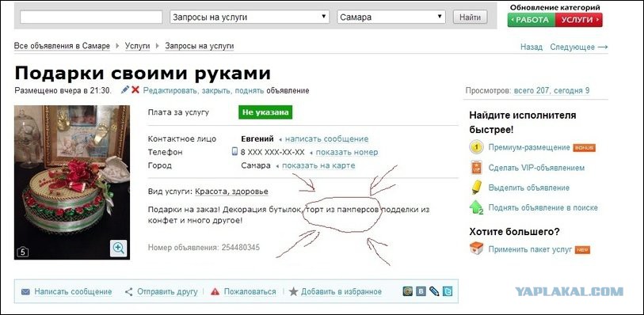
Task: Click the pencil edit icon
Action: point(125,89)
